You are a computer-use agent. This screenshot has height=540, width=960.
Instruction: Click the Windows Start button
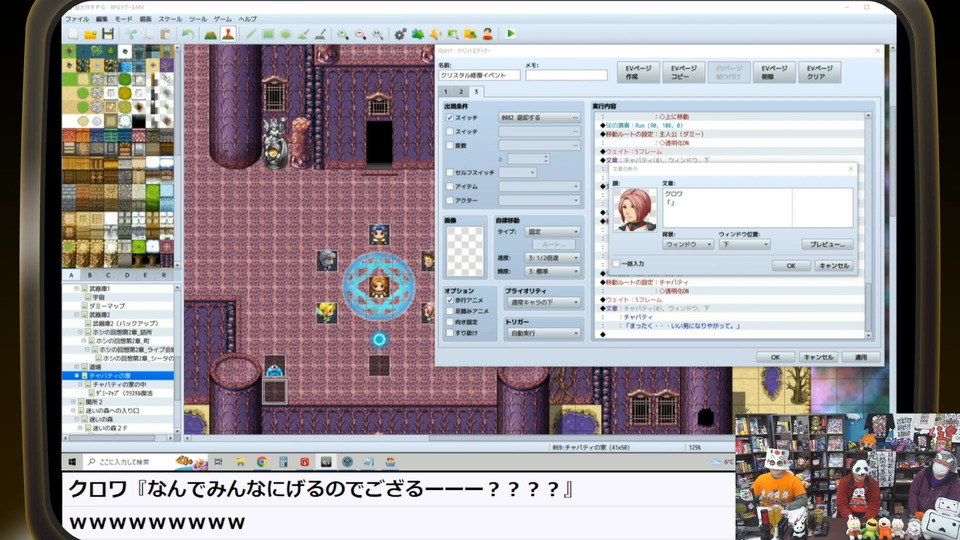pos(72,462)
